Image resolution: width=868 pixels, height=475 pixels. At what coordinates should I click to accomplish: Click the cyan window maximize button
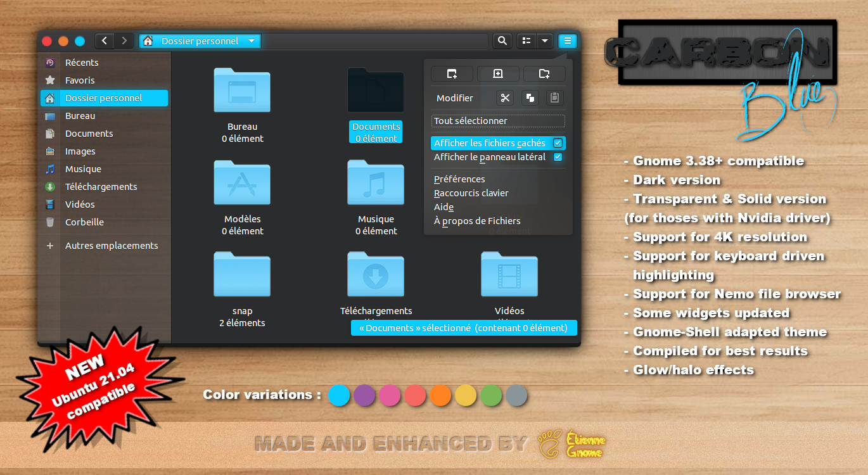coord(80,41)
